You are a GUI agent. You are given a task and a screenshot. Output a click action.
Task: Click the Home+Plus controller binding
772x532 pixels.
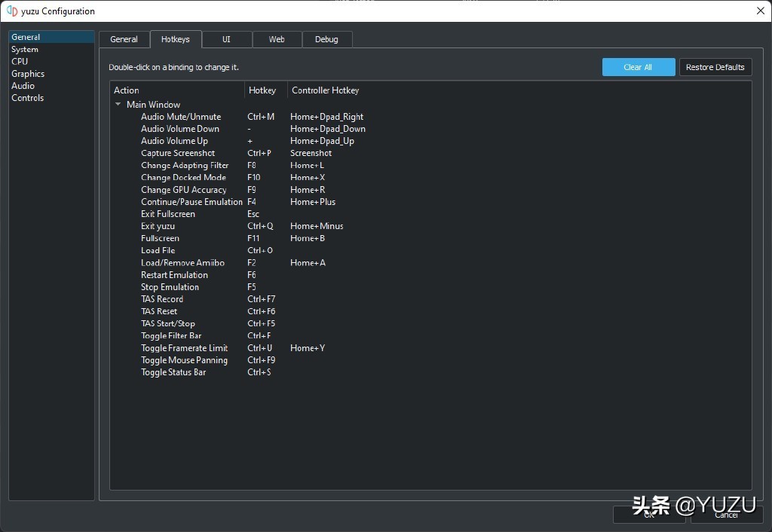pyautogui.click(x=313, y=202)
